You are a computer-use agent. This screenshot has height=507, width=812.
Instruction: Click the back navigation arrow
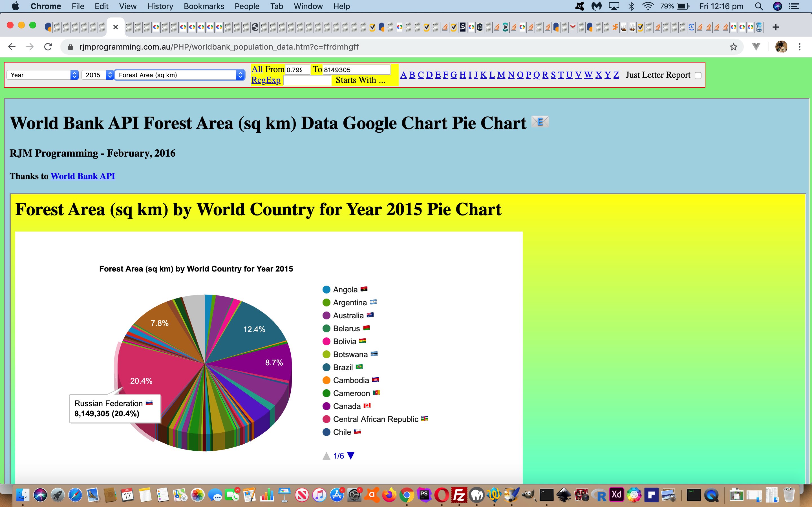(12, 47)
